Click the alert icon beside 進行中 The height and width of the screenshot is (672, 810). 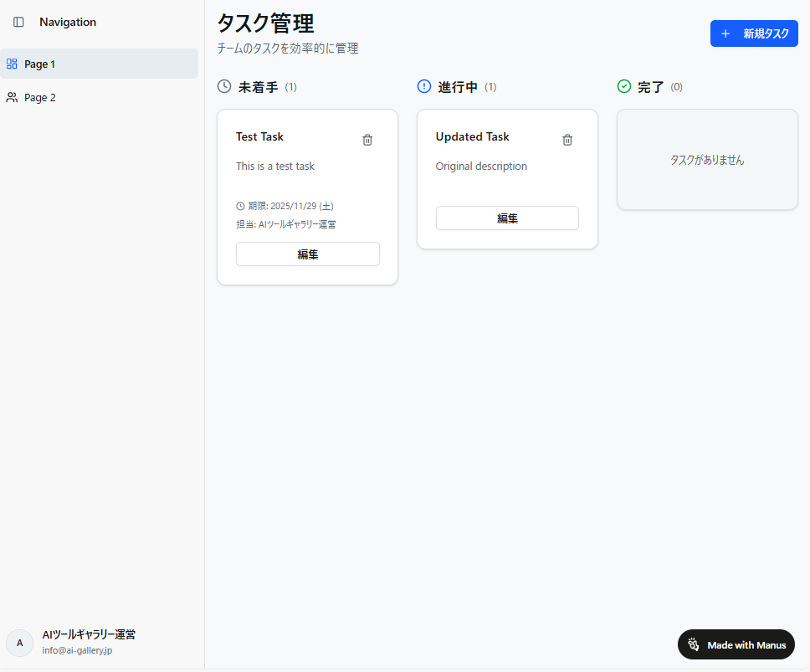[424, 86]
